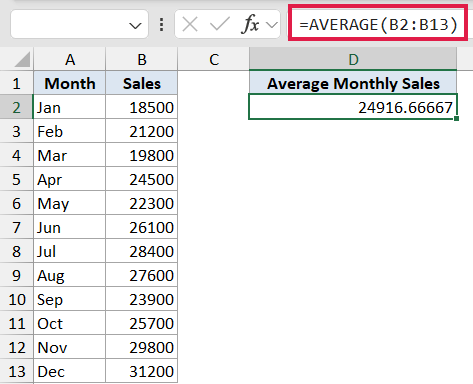The width and height of the screenshot is (473, 384).
Task: Select the cell with value 18500
Action: click(142, 107)
